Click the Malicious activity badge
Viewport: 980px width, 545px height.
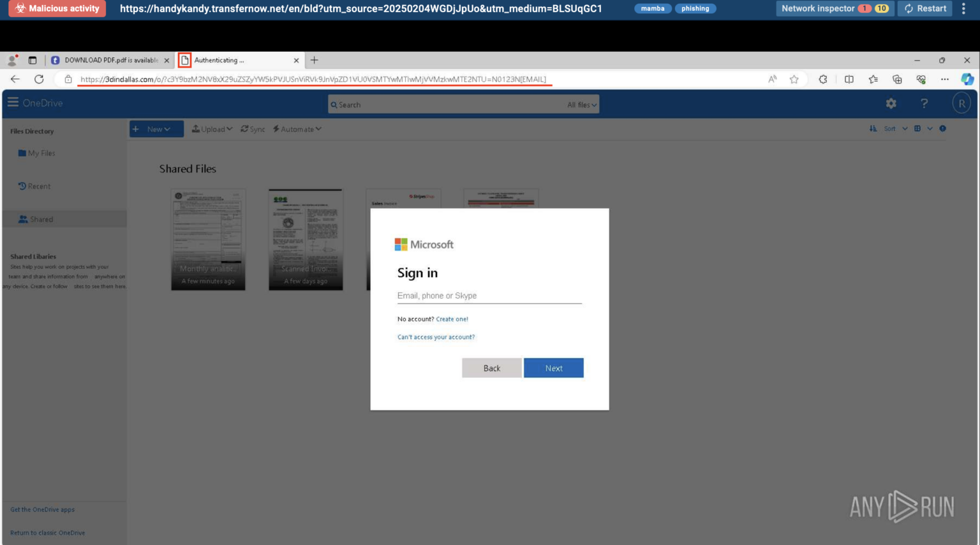(x=57, y=8)
